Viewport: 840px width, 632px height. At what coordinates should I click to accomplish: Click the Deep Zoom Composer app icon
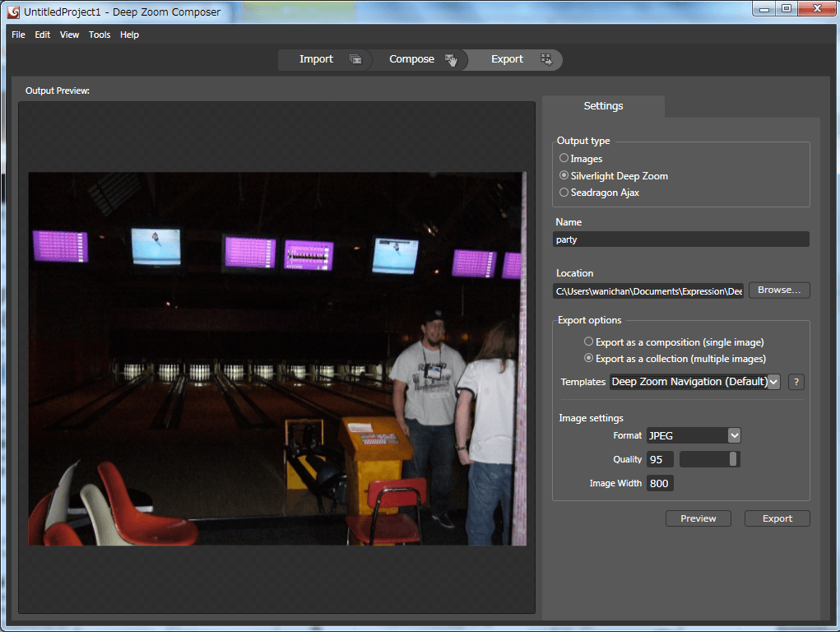click(13, 12)
